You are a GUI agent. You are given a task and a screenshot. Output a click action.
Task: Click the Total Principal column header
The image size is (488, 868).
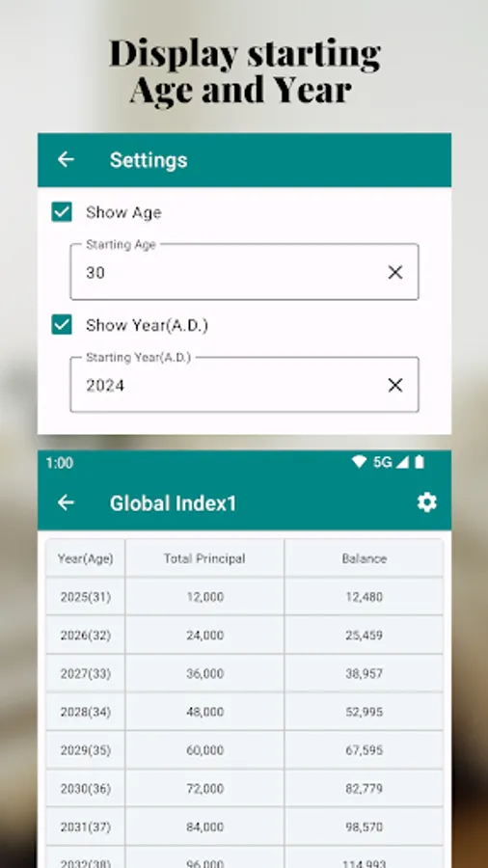[204, 558]
